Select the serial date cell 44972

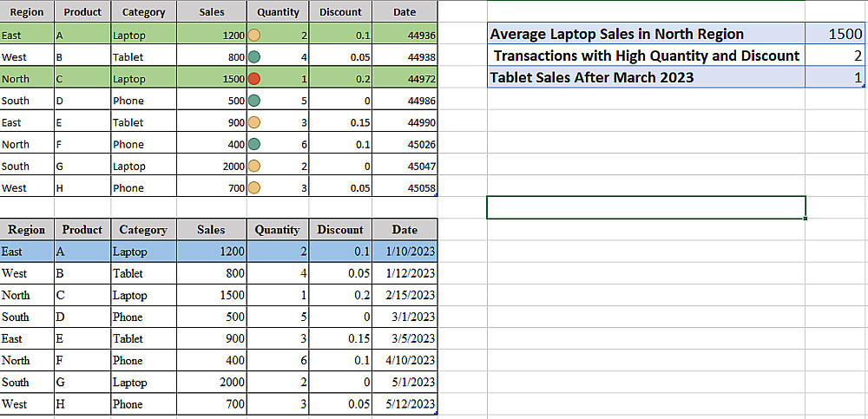coord(404,79)
